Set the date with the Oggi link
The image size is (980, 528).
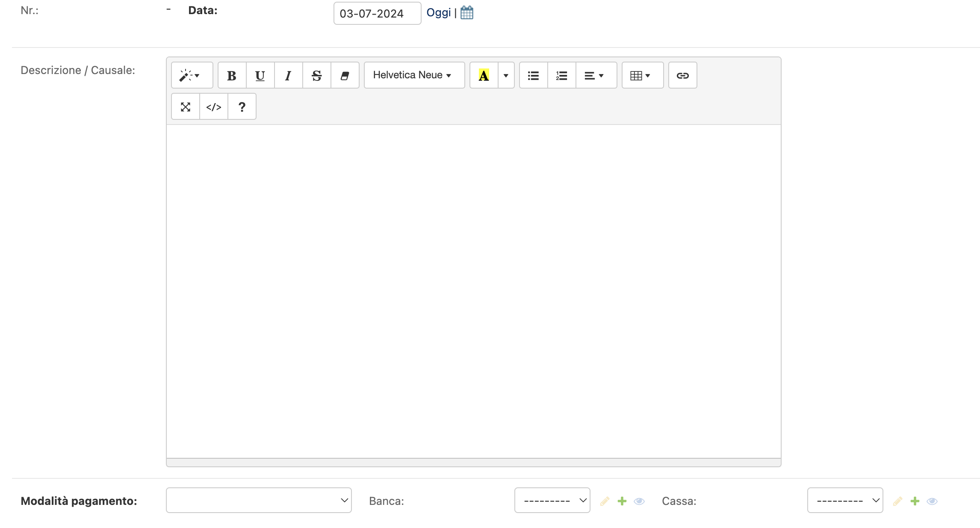pos(438,12)
